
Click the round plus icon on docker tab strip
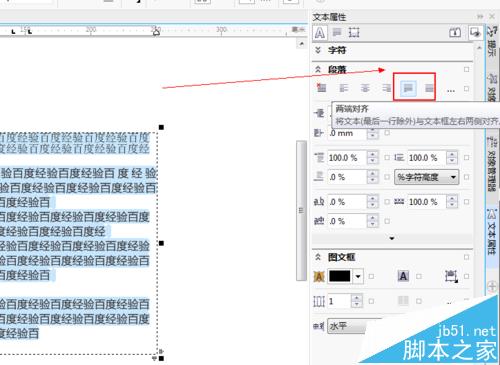[x=492, y=286]
